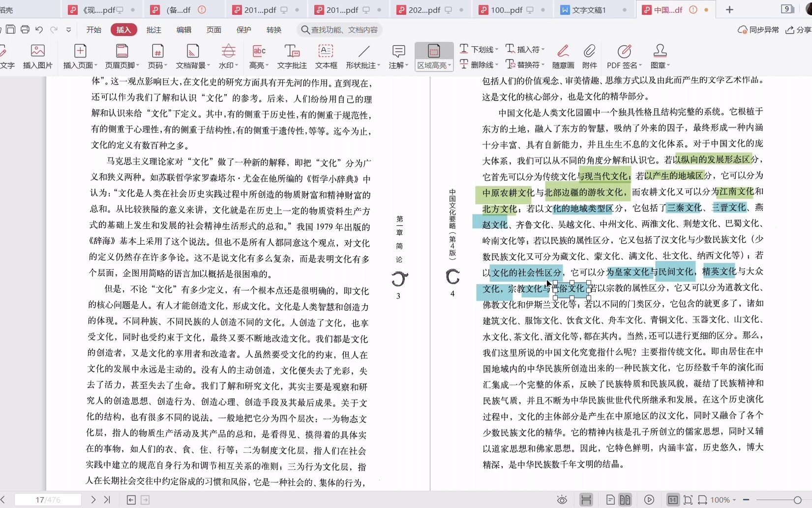Viewport: 812px width, 508px height.
Task: Open the Insert Page (插入页面) dropdown arrow
Action: pyautogui.click(x=96, y=65)
